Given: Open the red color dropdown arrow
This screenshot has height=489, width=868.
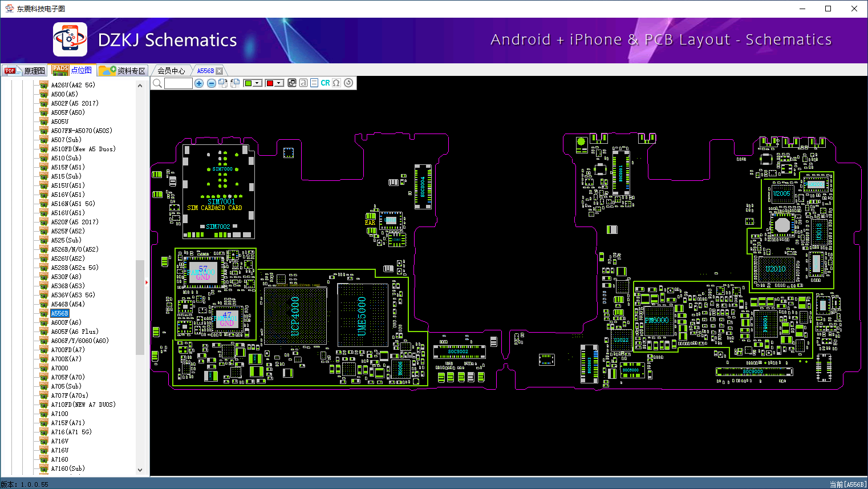Looking at the screenshot, I should click(x=279, y=83).
